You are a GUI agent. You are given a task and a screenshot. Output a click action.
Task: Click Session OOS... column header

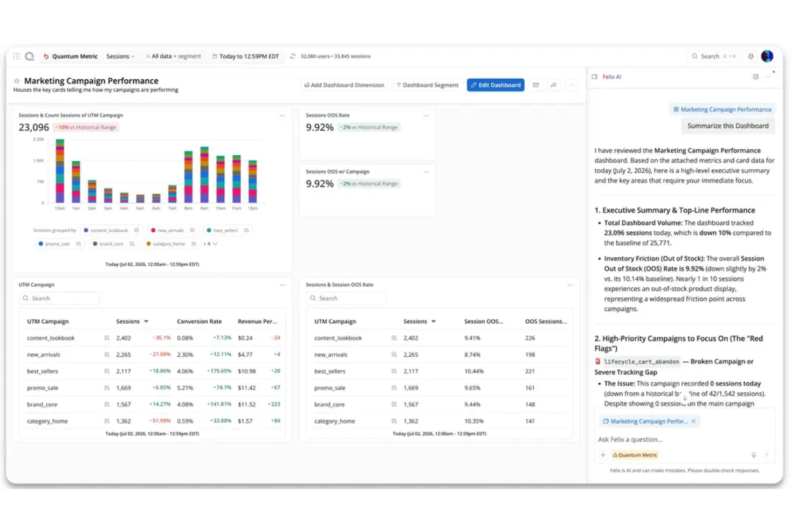(x=484, y=322)
